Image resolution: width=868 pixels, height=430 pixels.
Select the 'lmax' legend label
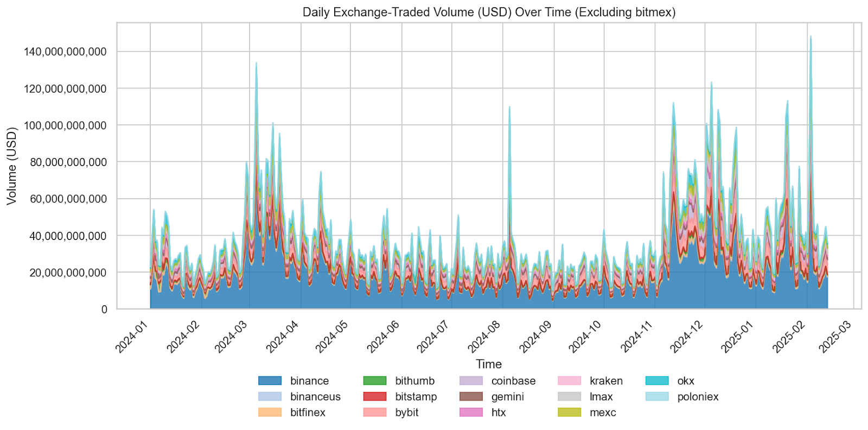point(601,397)
